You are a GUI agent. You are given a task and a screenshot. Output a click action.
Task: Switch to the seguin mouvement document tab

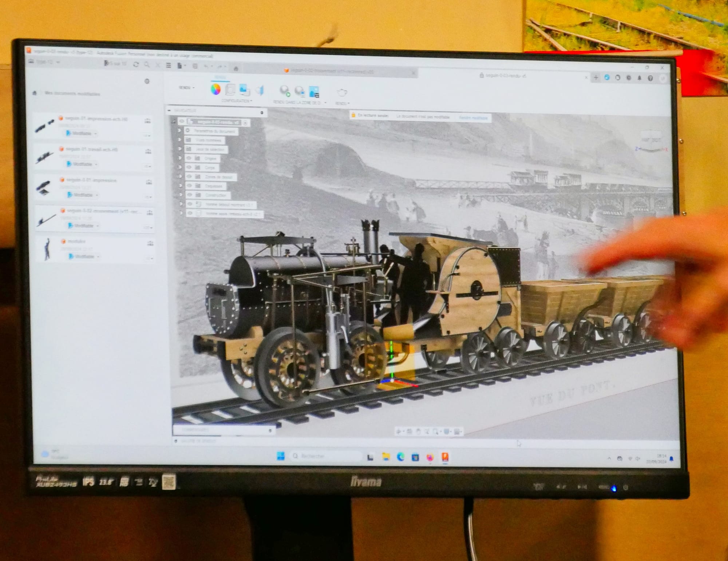point(329,71)
